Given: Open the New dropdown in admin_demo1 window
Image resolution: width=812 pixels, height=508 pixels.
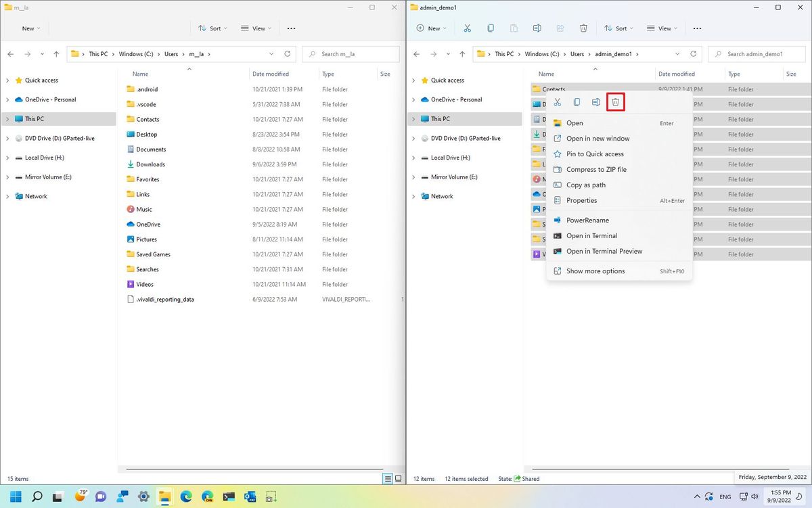Looking at the screenshot, I should coord(431,28).
